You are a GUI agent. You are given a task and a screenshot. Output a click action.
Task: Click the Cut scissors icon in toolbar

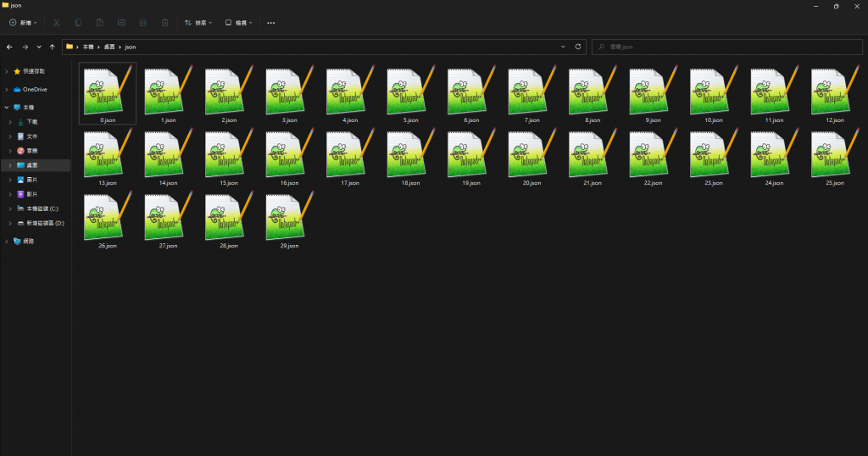tap(57, 23)
